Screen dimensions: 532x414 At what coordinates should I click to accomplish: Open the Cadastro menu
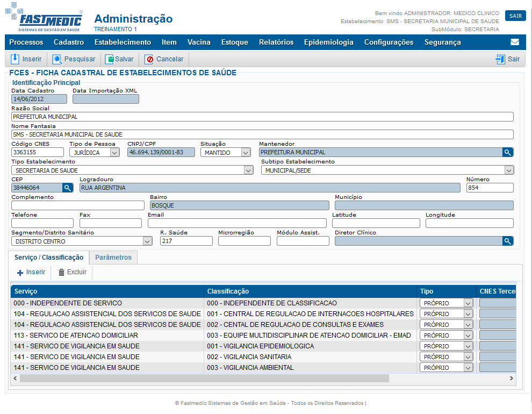point(69,42)
